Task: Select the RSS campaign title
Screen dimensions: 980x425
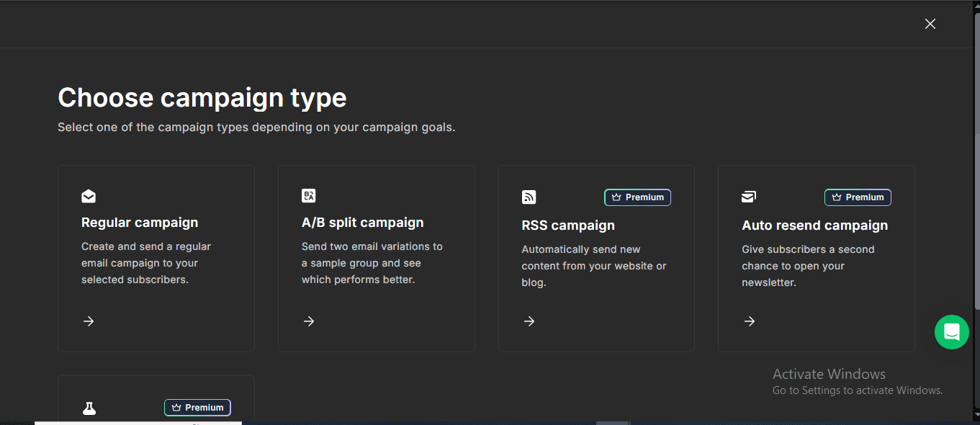Action: [568, 225]
